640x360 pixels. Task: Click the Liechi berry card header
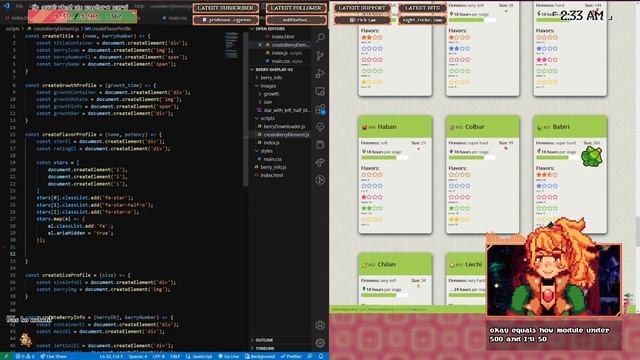tap(466, 264)
